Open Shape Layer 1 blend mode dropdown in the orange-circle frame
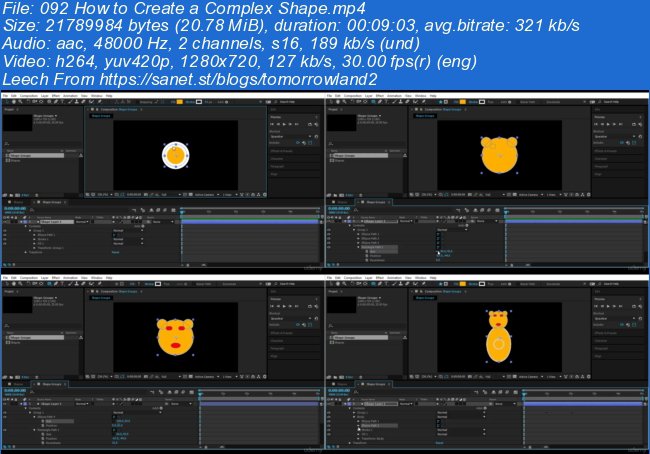This screenshot has height=454, width=650. tap(82, 222)
